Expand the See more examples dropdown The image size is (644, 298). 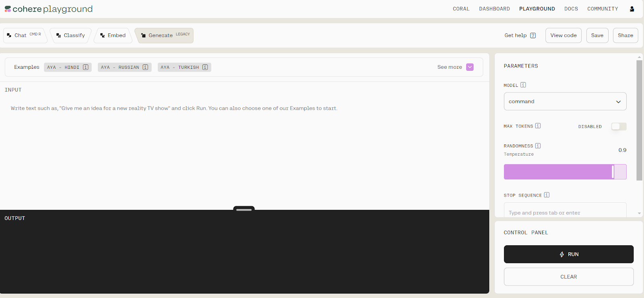point(470,67)
